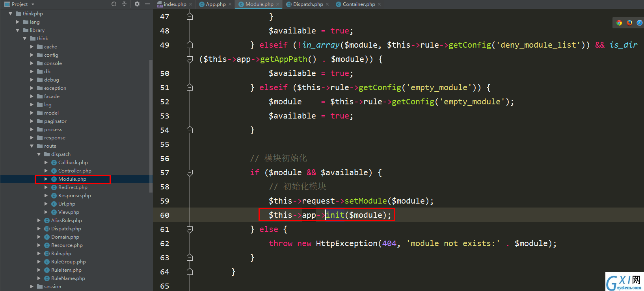Collapse the dispatch folder
Viewport: 644px width, 291px height.
click(x=39, y=154)
